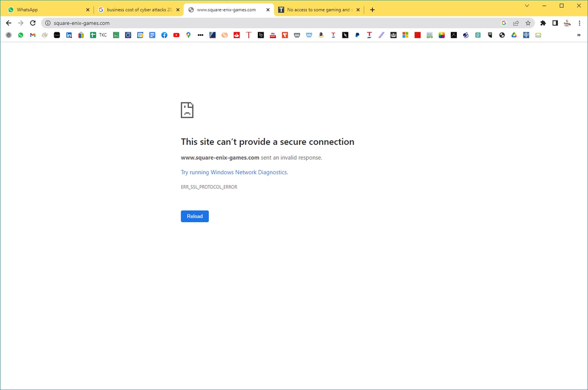The height and width of the screenshot is (390, 588).
Task: Click Try running Windows Network Diagnostics link
Action: (234, 172)
